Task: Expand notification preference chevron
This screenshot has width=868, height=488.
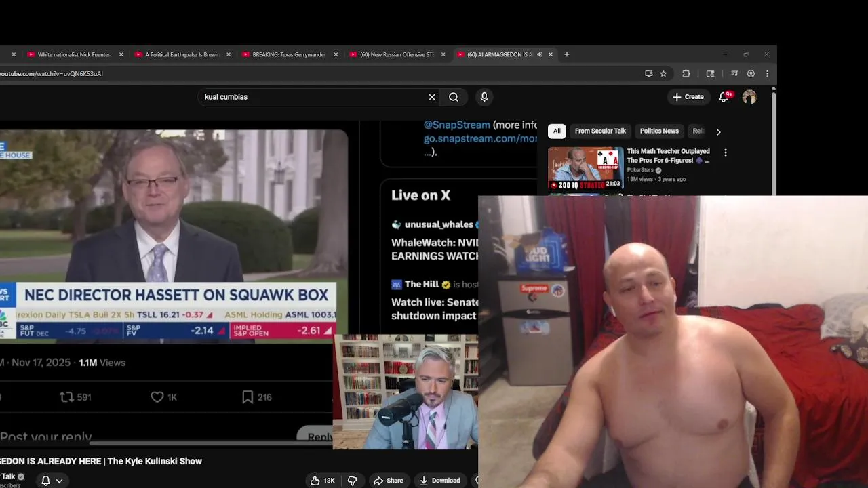Action: pyautogui.click(x=59, y=481)
